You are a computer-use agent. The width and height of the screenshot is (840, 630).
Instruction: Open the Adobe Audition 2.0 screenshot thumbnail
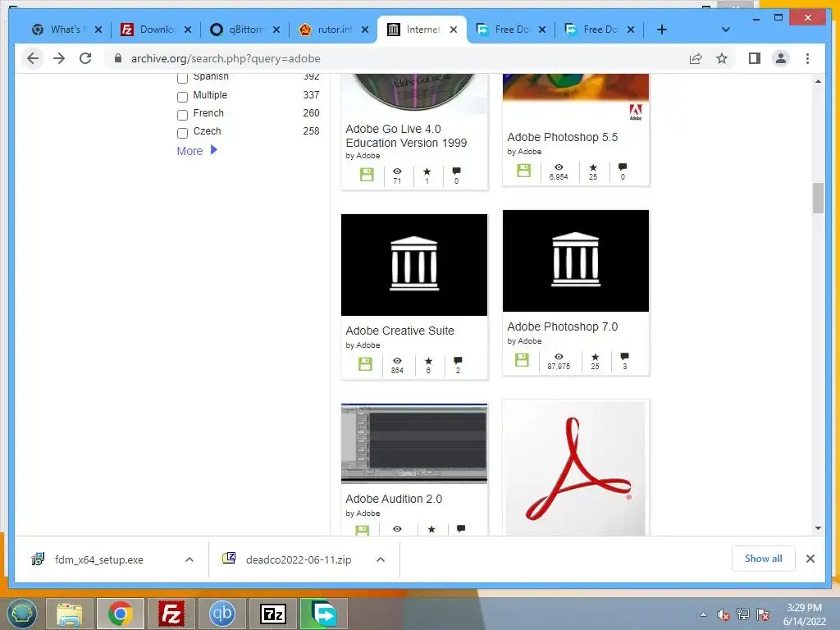point(414,444)
